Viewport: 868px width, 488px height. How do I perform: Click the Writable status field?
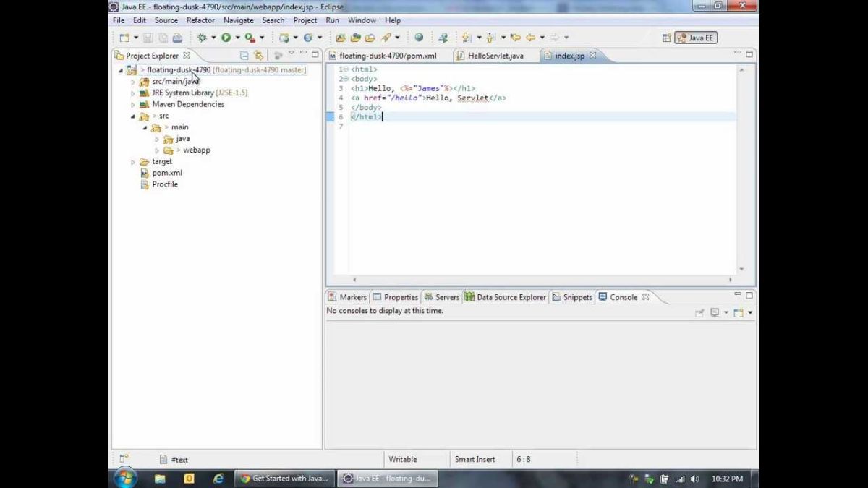tap(403, 459)
